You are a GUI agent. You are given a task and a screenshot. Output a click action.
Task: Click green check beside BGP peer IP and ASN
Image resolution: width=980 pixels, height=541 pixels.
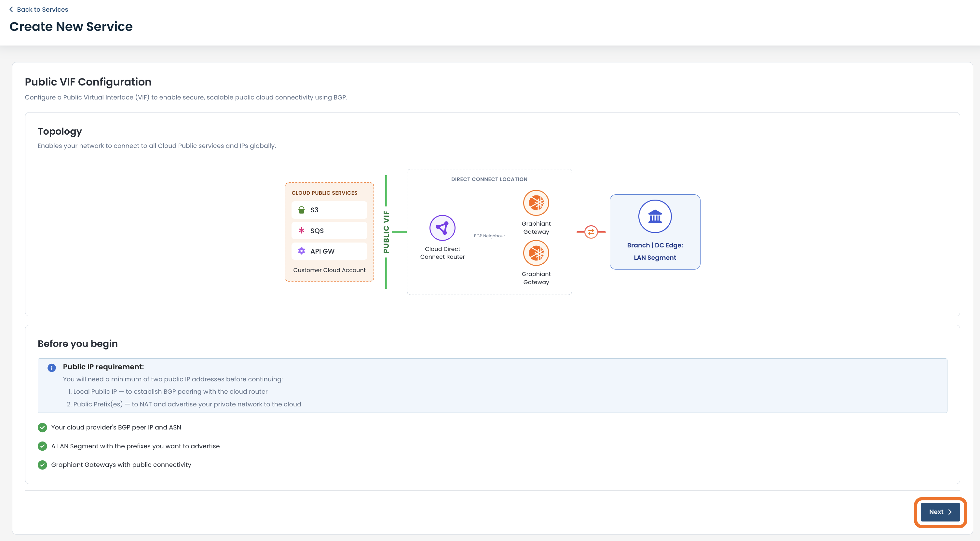tap(42, 427)
